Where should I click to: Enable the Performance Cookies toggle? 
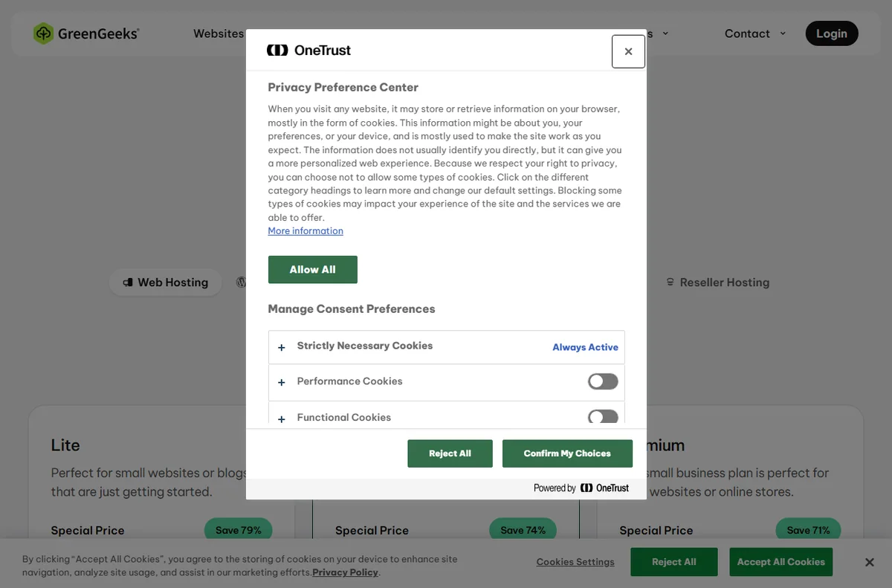tap(603, 381)
